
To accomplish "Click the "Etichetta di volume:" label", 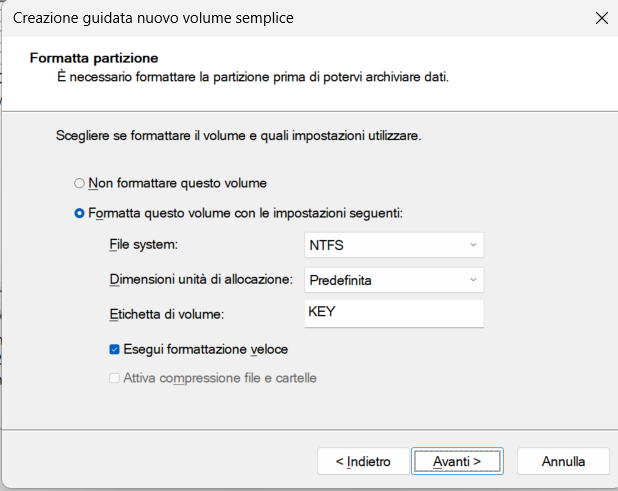I will pos(167,314).
